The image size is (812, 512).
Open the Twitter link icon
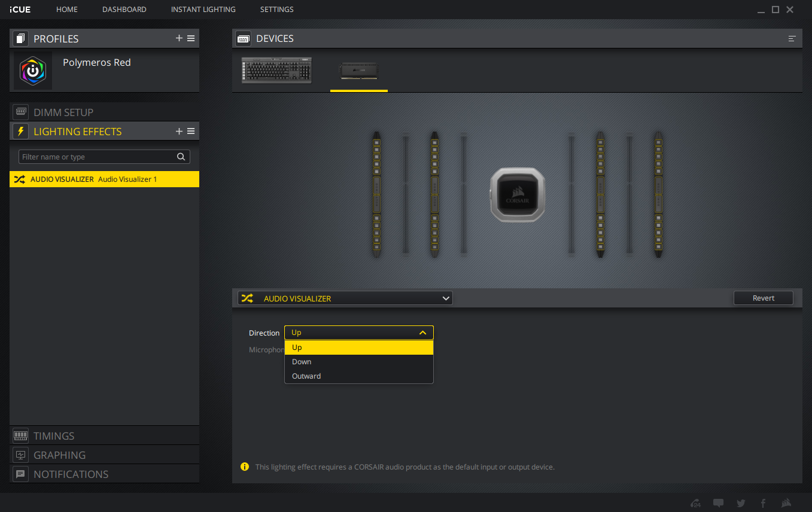741,503
